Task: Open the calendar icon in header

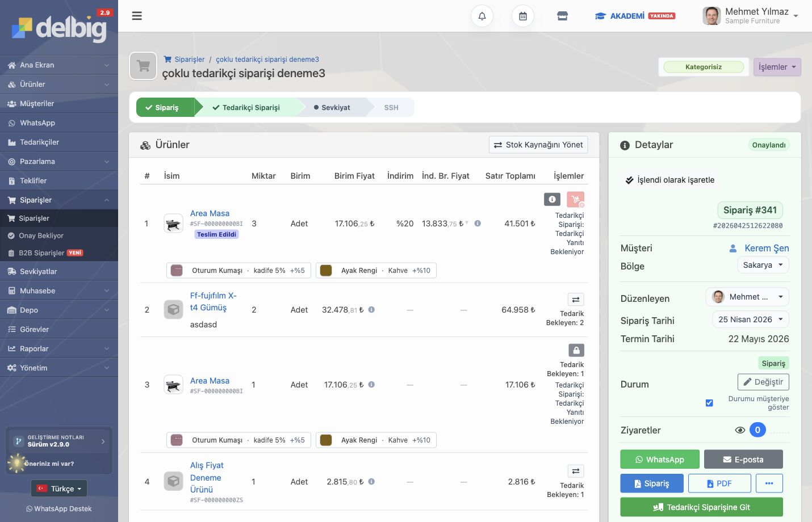Action: 523,16
